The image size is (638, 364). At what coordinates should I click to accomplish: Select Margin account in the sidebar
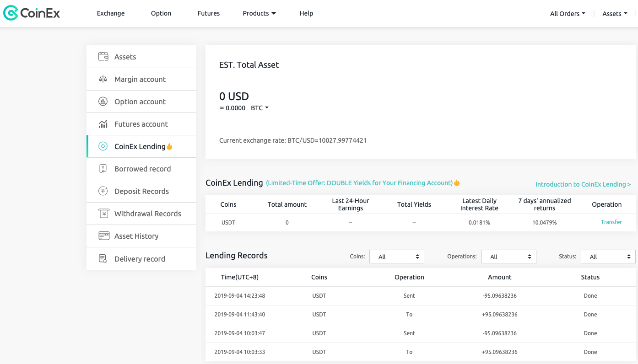point(141,79)
